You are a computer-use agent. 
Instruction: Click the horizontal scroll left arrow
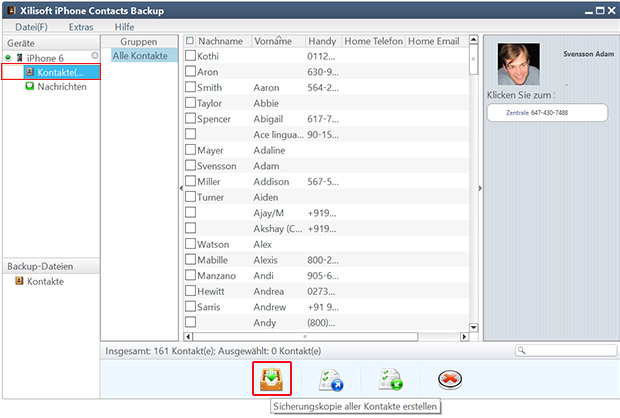(188, 337)
